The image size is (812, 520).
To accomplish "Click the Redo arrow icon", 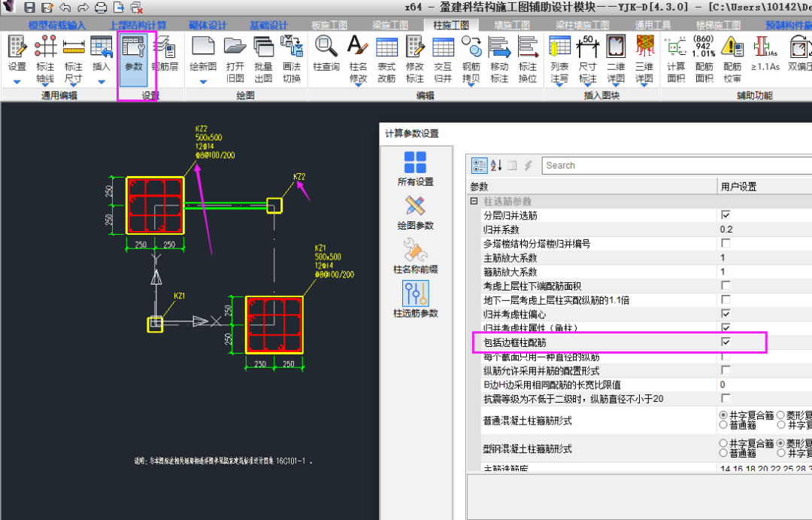I will pyautogui.click(x=83, y=8).
